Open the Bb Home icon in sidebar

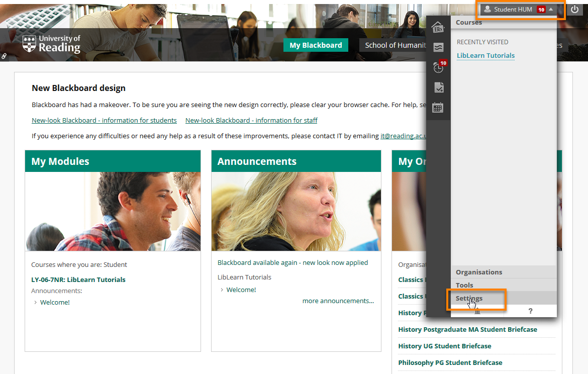click(438, 27)
